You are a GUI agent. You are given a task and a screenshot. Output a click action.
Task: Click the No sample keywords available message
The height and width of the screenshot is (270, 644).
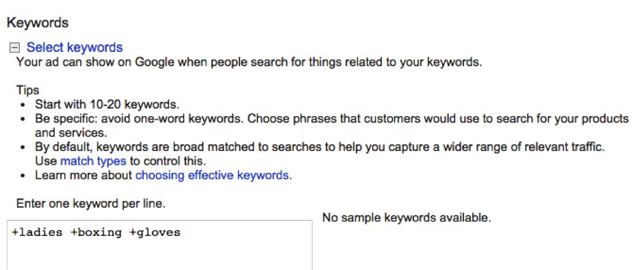pyautogui.click(x=407, y=217)
